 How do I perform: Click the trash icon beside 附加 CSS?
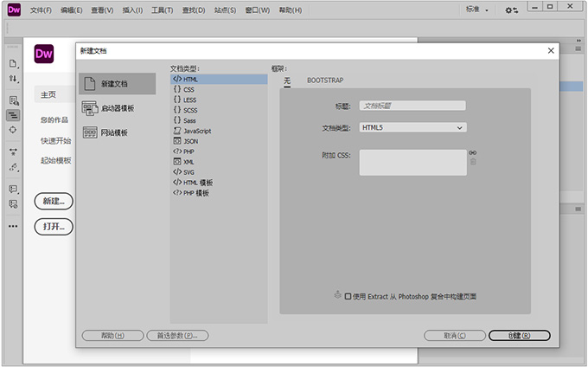473,161
